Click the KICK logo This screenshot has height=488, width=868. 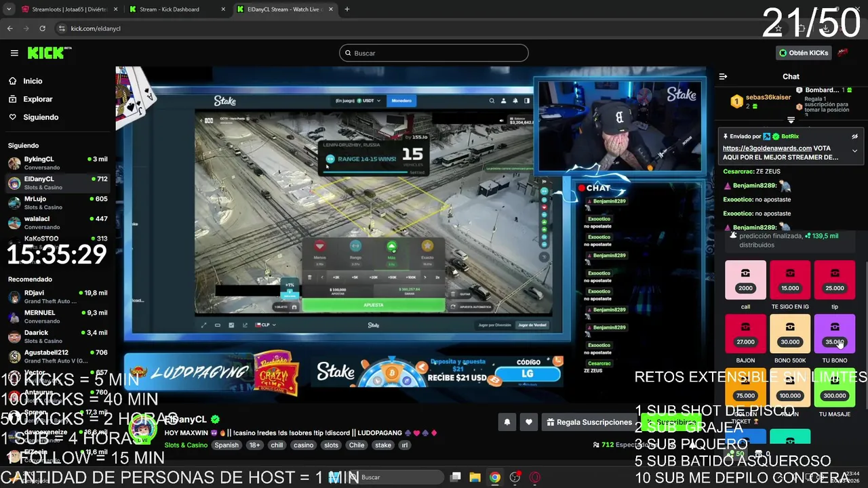(49, 53)
